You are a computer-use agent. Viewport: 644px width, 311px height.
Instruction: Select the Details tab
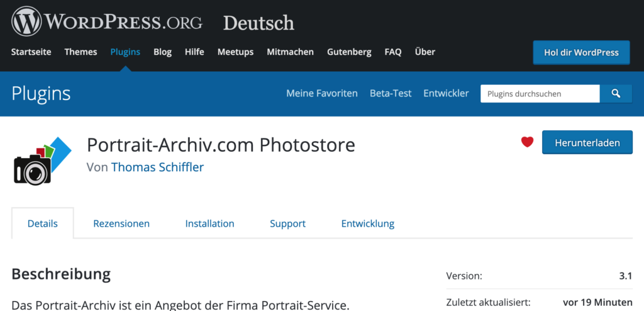(x=43, y=223)
